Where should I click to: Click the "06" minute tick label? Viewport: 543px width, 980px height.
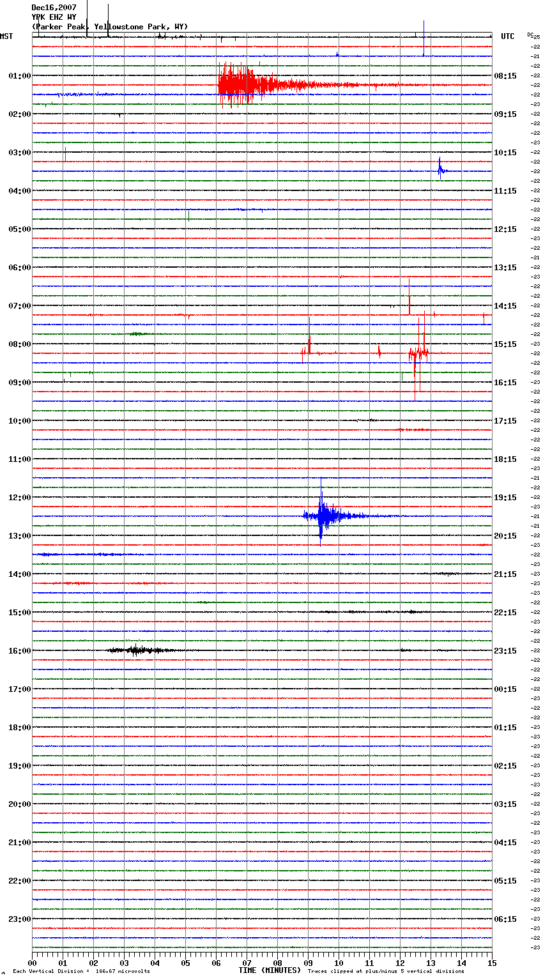click(x=216, y=963)
